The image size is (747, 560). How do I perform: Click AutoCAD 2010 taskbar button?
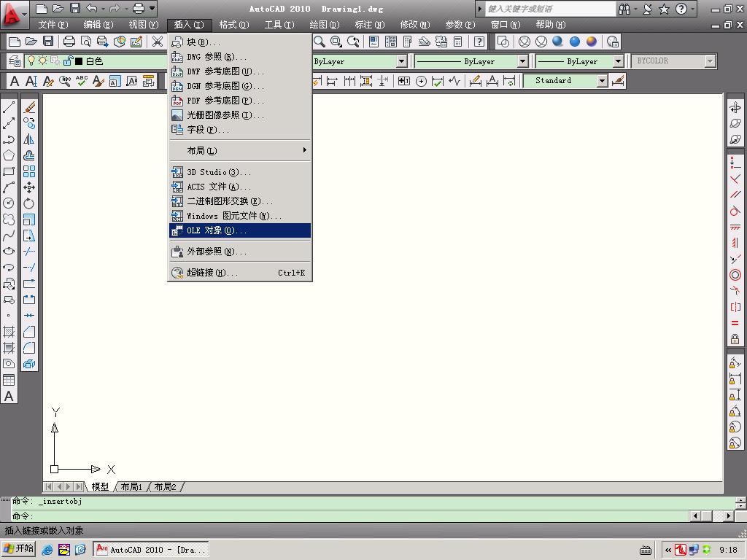tap(150, 550)
